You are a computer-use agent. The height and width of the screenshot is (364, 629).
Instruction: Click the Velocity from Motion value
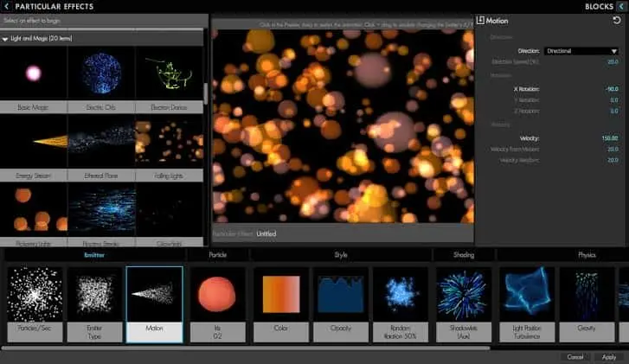613,149
